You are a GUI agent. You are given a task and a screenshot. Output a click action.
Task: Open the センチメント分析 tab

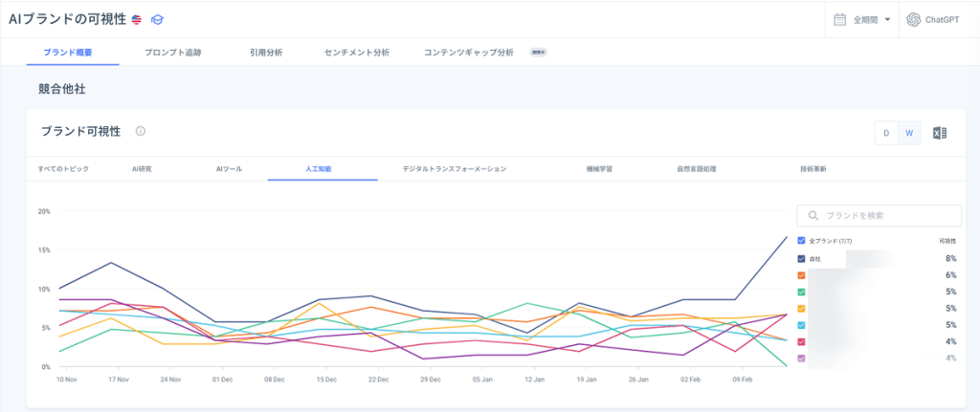coord(357,53)
